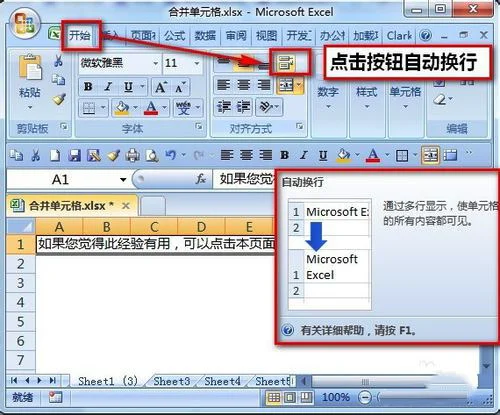The image size is (500, 415).
Task: Click the Cut scissors in the Clipboard group
Action: point(59,61)
